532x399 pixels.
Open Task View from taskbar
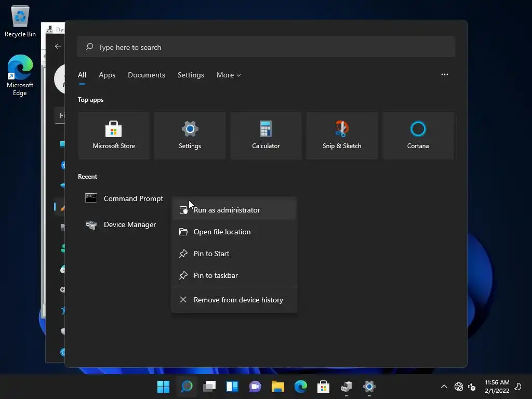[209, 387]
